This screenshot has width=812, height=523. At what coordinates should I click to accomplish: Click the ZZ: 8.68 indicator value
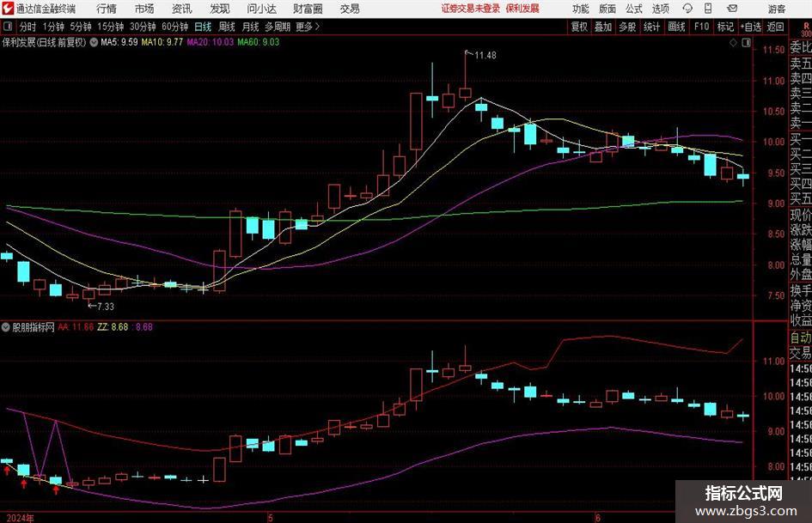click(113, 326)
